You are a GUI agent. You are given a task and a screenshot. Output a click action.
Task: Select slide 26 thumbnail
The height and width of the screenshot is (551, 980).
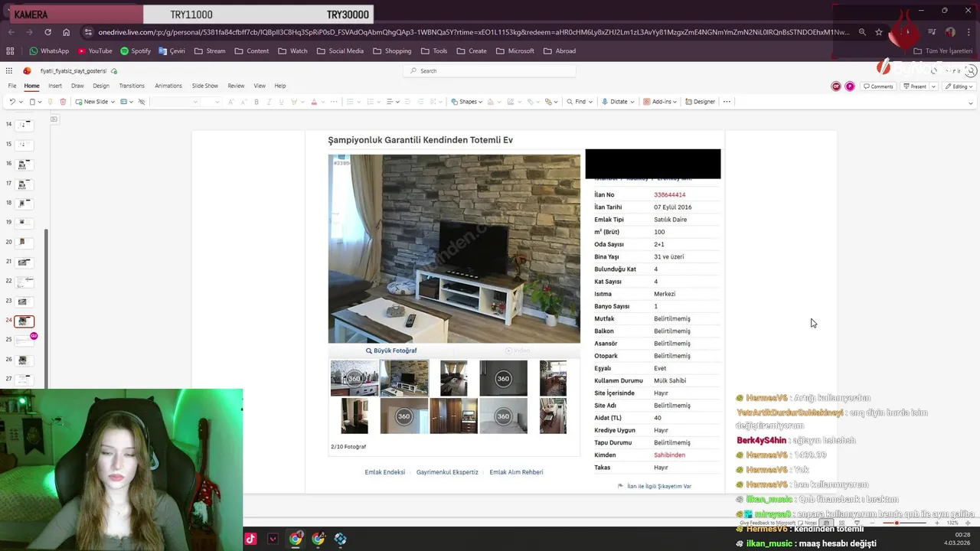coord(23,360)
